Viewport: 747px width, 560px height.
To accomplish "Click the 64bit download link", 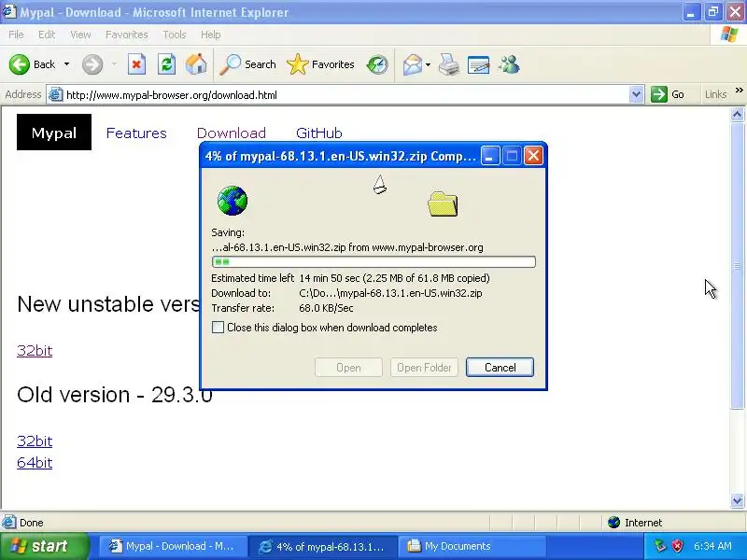I will coord(35,462).
